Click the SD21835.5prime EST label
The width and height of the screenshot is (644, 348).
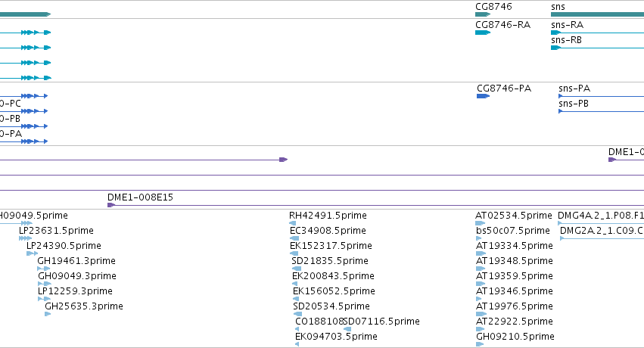[330, 261]
